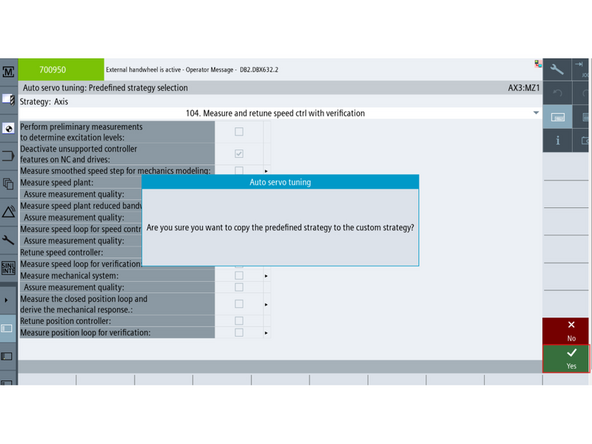Enable 'Retune position controller' checkbox
This screenshot has height=444, width=592.
pos(239,321)
